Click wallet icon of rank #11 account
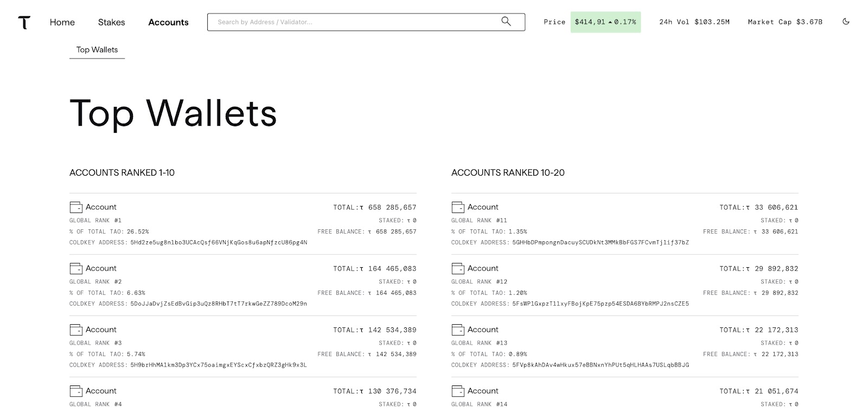Image resolution: width=868 pixels, height=412 pixels. point(458,207)
